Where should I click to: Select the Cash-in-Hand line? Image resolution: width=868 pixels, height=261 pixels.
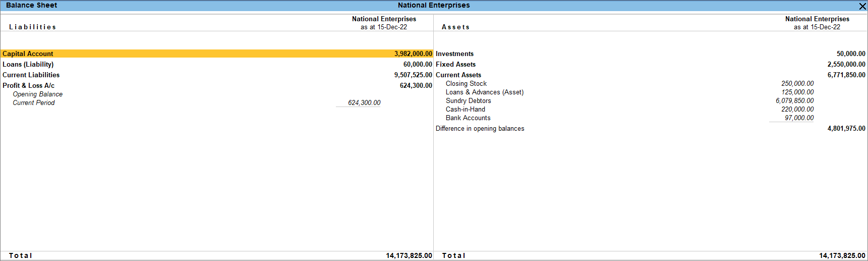[x=466, y=109]
